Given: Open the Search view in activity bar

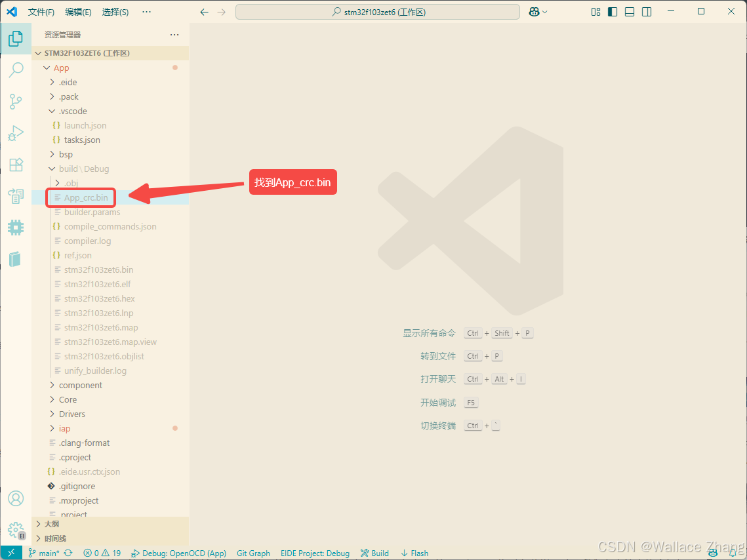Looking at the screenshot, I should point(16,70).
